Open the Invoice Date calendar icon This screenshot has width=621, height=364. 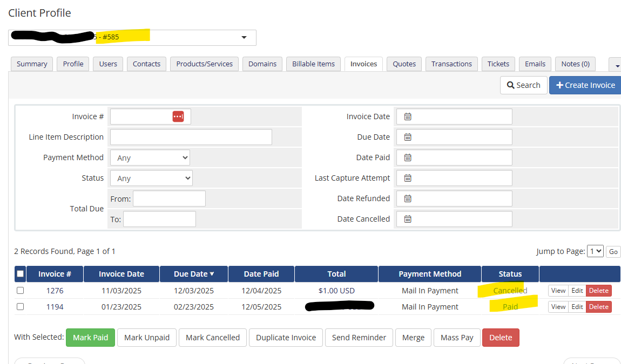pos(408,116)
